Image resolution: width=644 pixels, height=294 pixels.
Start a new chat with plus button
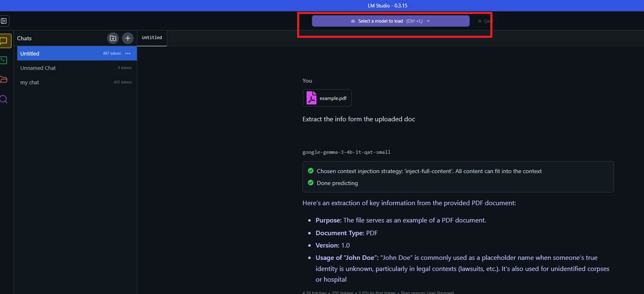pyautogui.click(x=128, y=38)
